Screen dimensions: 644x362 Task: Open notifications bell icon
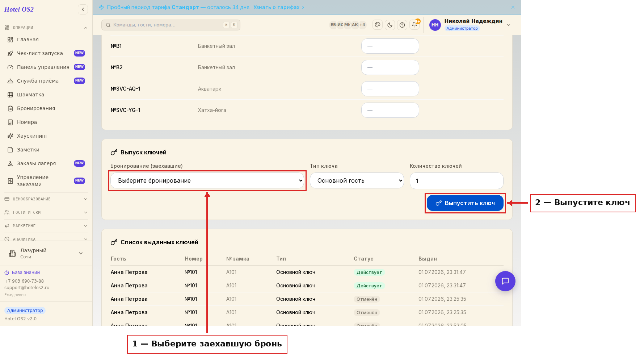tap(414, 25)
